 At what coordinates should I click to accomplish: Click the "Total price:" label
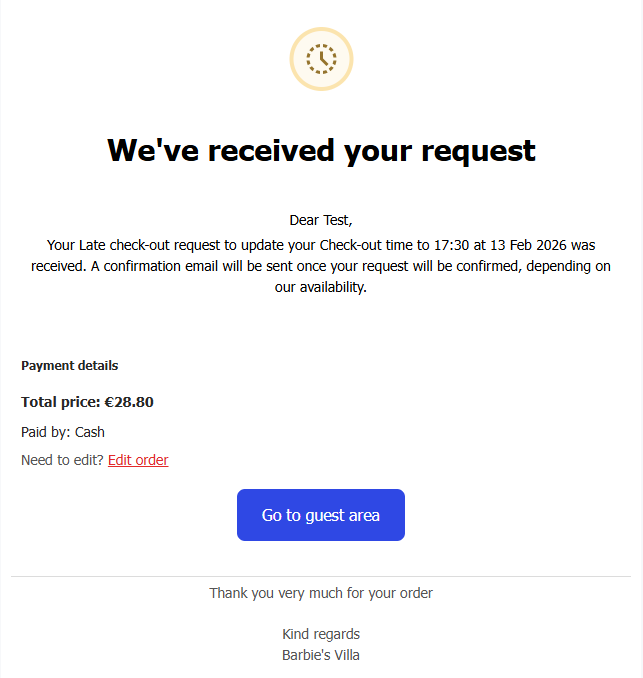tap(60, 402)
